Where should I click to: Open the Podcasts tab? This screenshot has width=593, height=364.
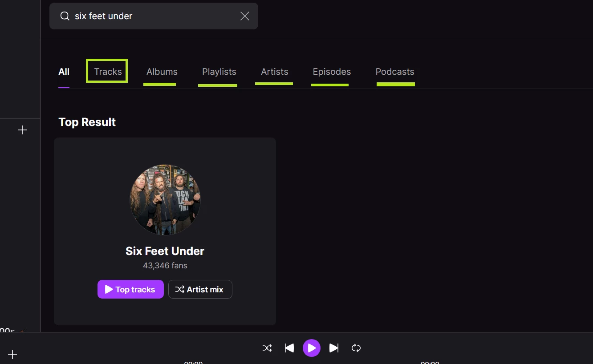pos(395,72)
